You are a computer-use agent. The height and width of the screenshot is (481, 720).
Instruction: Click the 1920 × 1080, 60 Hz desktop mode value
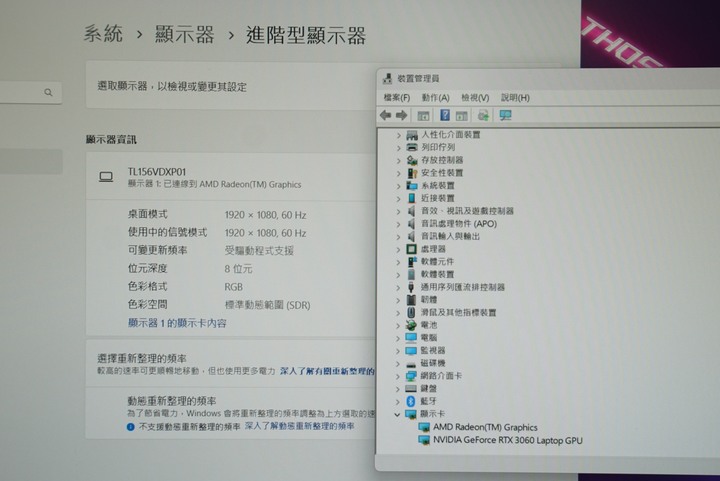[265, 215]
